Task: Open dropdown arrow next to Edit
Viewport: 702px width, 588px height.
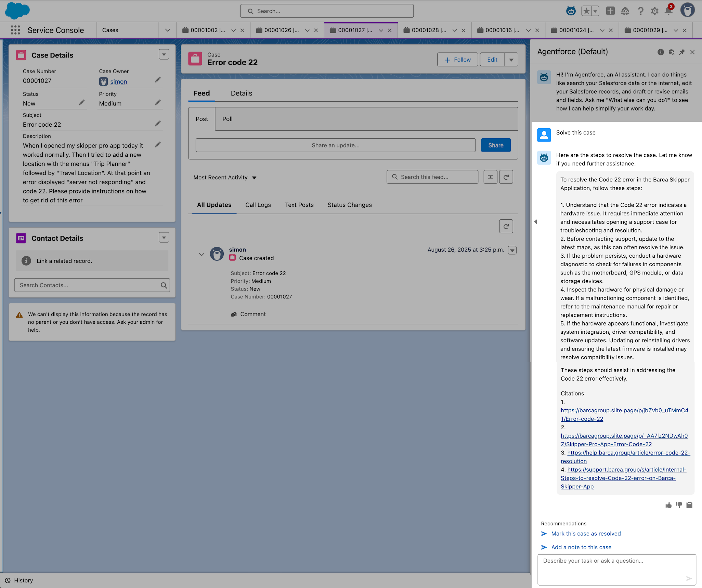Action: point(511,60)
